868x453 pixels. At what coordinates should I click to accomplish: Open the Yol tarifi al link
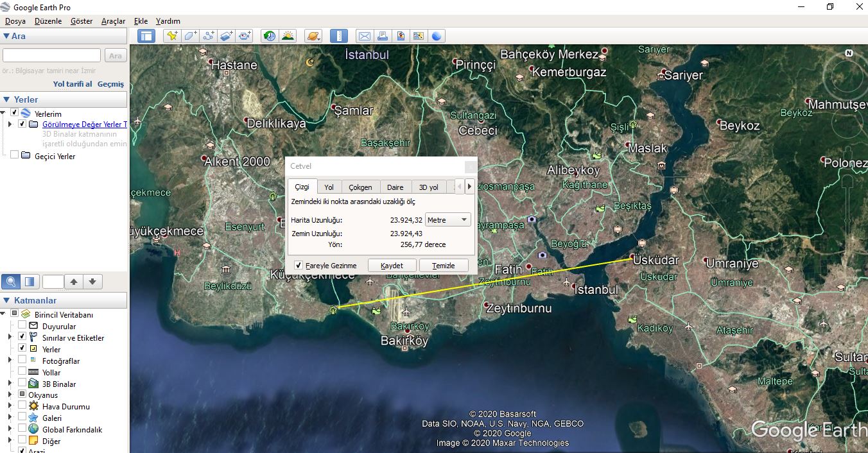point(73,84)
